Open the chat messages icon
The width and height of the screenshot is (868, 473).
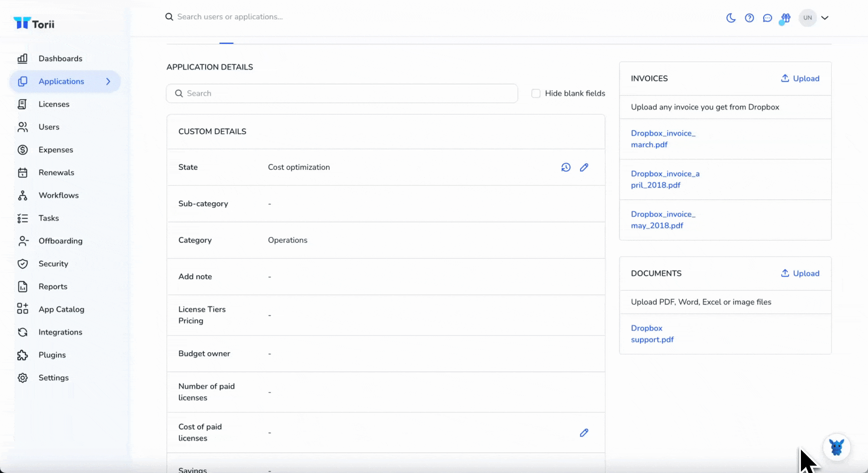[x=767, y=18]
